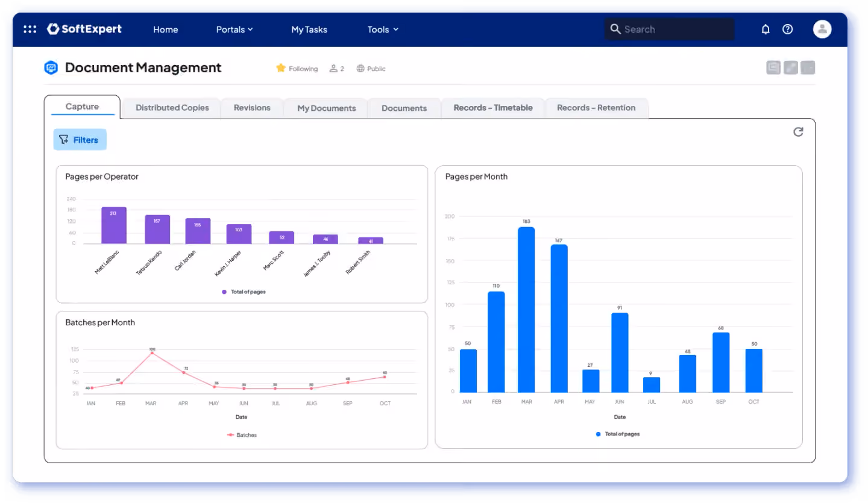868x503 pixels.
Task: Toggle the Total of pages legend under Pages per Month
Action: click(x=618, y=434)
